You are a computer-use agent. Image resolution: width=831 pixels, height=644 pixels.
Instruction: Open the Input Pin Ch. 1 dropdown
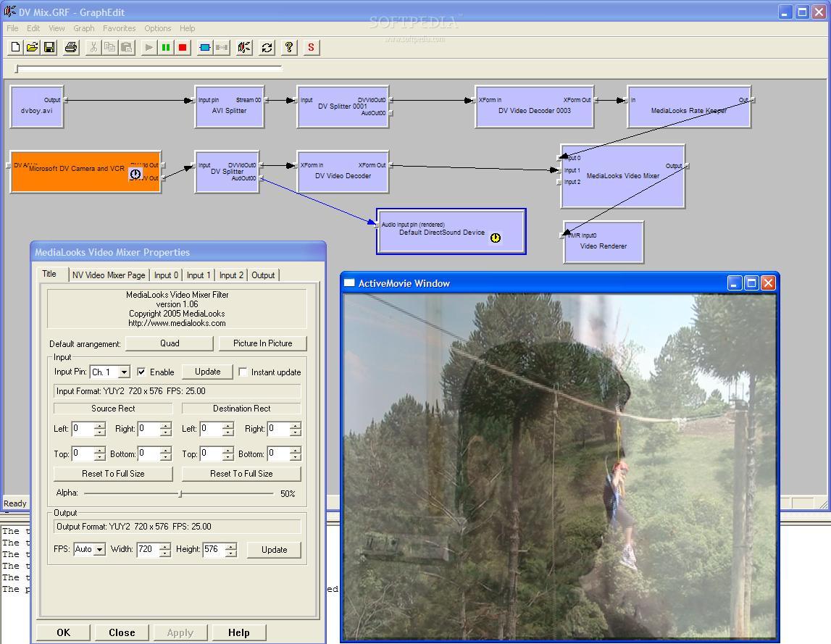(123, 372)
